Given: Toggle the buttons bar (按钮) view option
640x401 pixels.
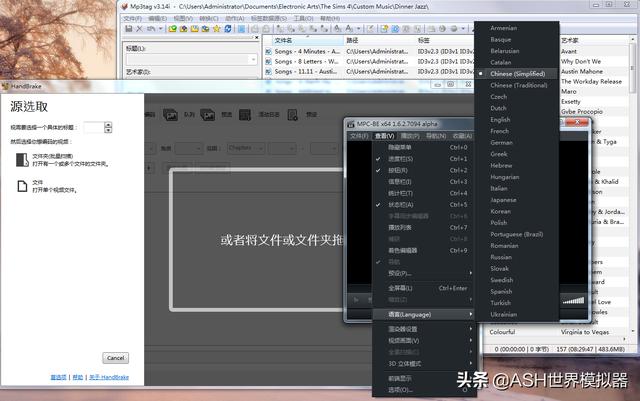Looking at the screenshot, I should point(400,170).
